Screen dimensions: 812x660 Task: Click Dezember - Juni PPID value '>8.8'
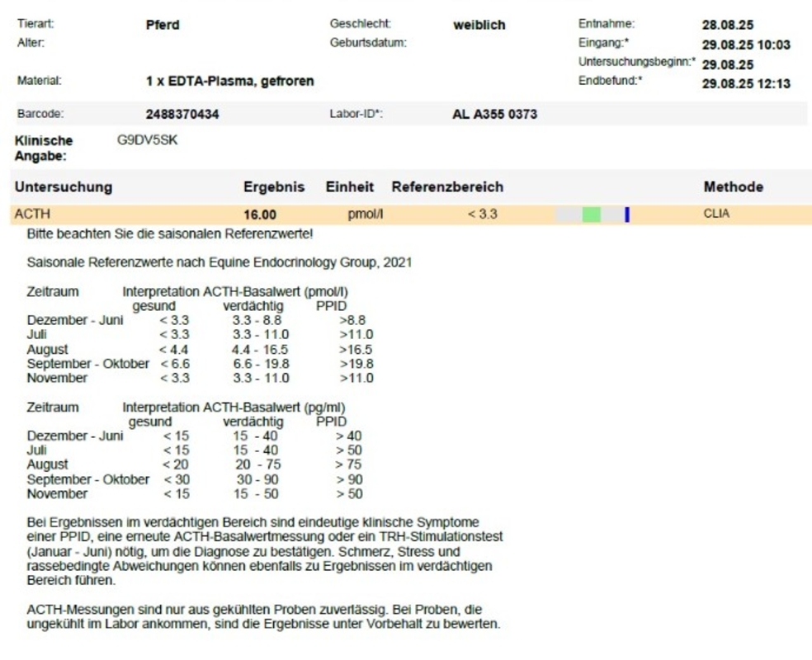pos(352,320)
